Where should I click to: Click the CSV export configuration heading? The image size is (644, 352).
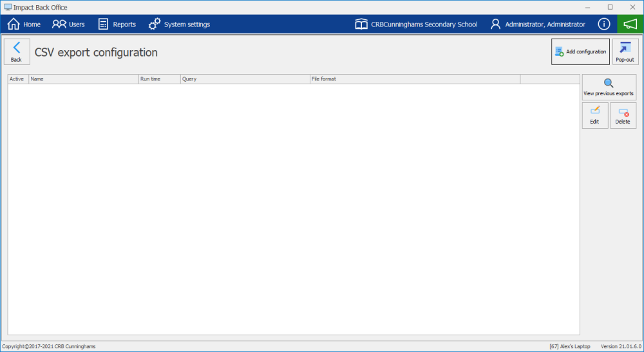click(x=96, y=53)
